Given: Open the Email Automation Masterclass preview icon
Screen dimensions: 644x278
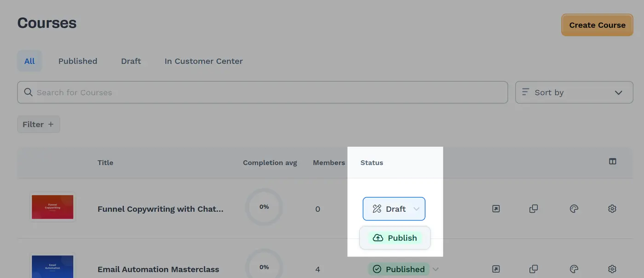Looking at the screenshot, I should pos(496,269).
